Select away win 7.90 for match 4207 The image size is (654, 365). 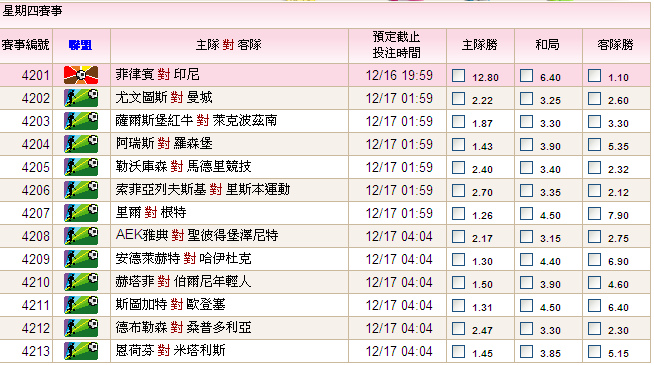[594, 213]
